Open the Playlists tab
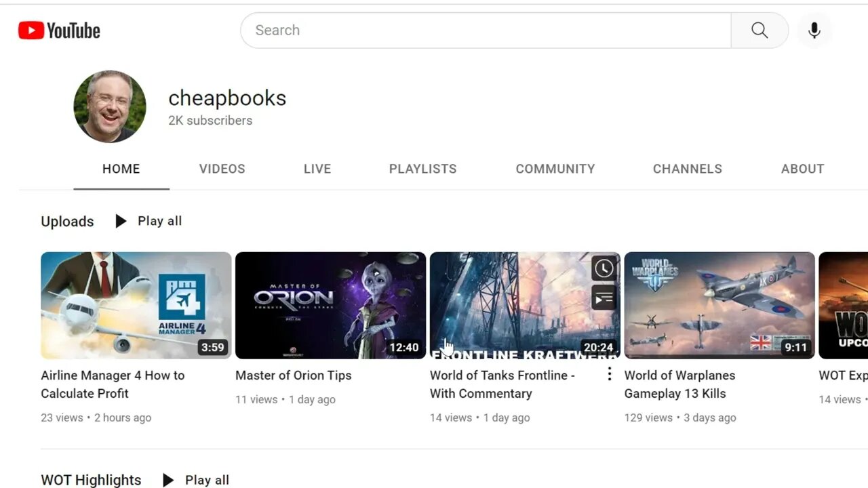The image size is (868, 488). 422,169
